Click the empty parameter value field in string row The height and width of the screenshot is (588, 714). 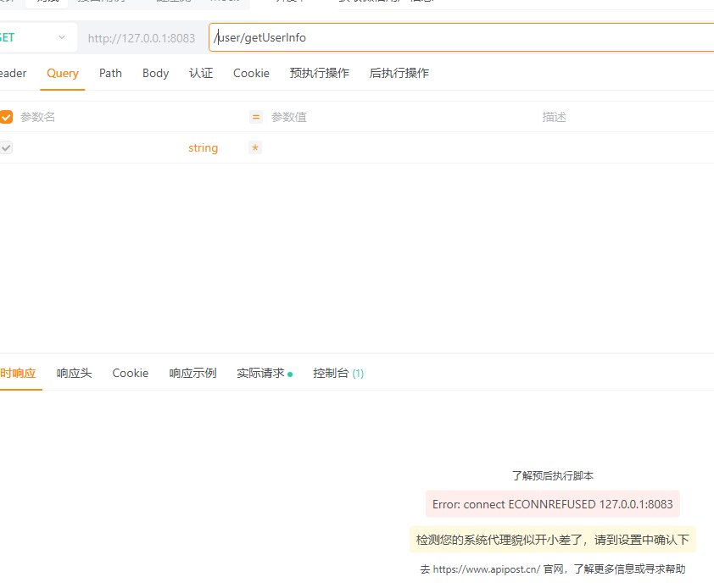pyautogui.click(x=401, y=147)
